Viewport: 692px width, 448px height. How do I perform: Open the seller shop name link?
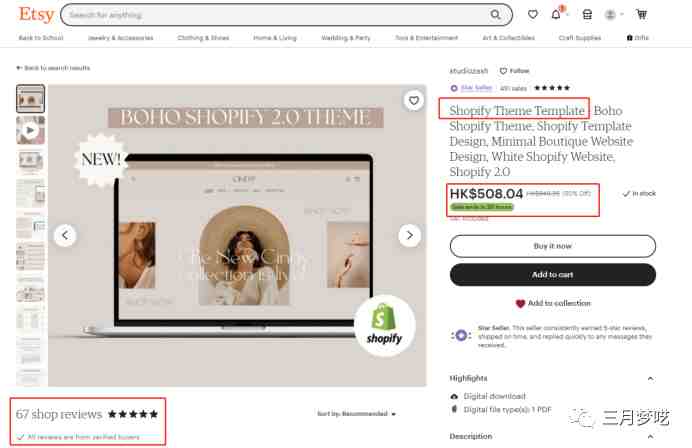coord(469,71)
